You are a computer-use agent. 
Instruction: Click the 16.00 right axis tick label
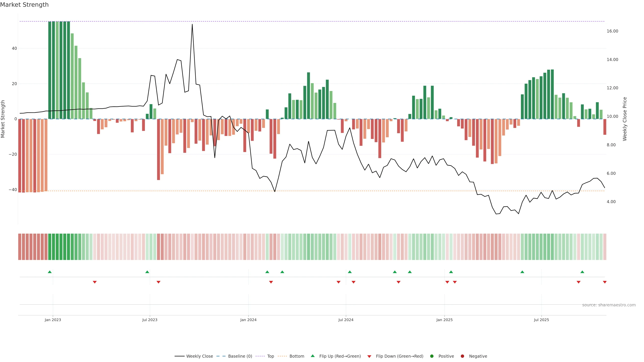pyautogui.click(x=612, y=31)
